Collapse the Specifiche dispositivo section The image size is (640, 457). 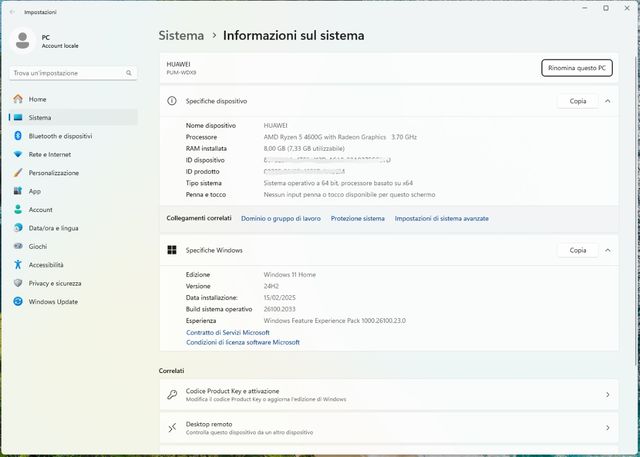pyautogui.click(x=607, y=101)
